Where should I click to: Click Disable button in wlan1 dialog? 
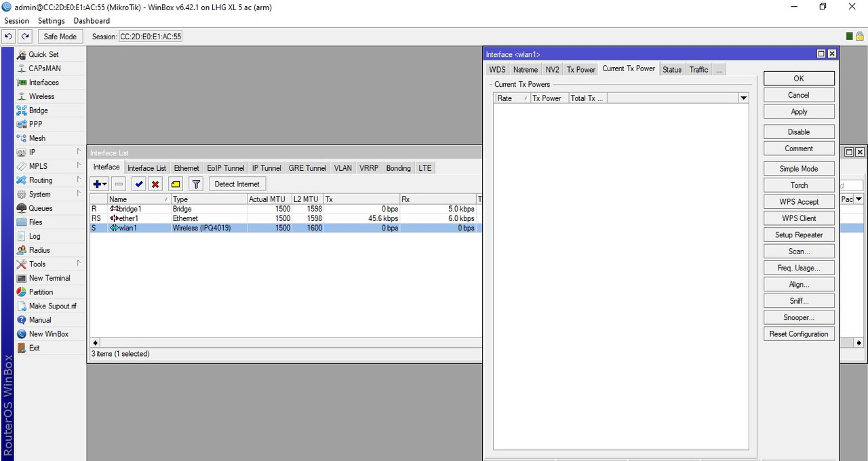point(799,132)
